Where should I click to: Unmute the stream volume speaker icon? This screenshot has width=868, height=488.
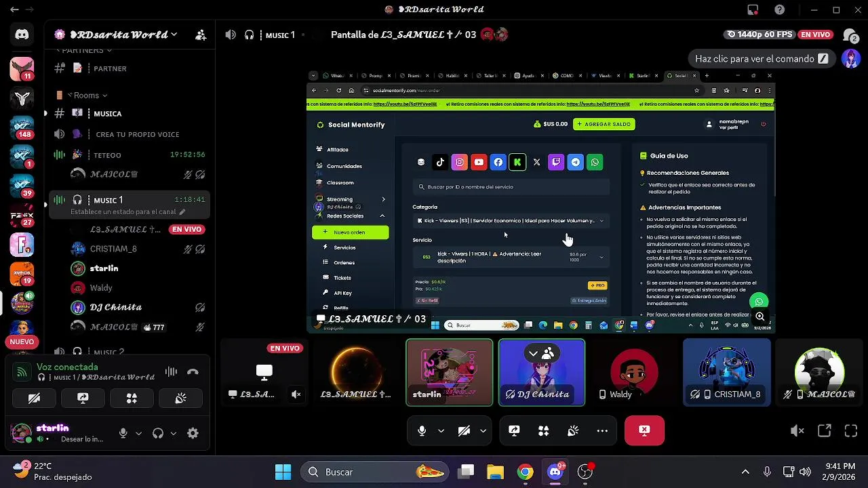coord(797,430)
